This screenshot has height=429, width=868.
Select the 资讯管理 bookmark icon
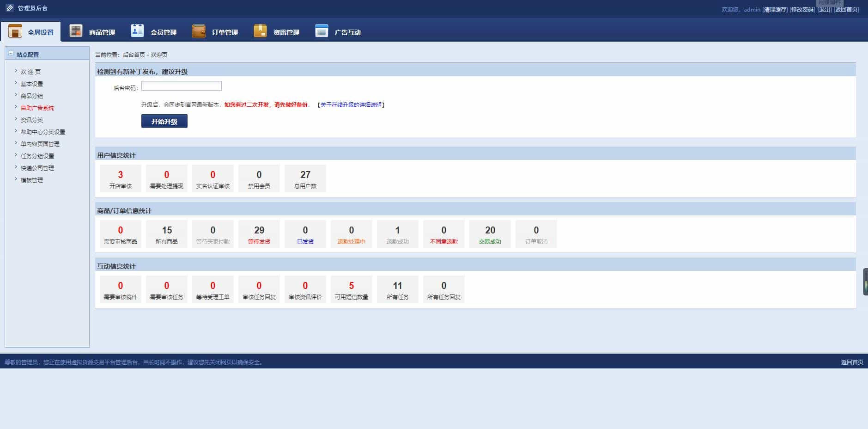pyautogui.click(x=260, y=31)
